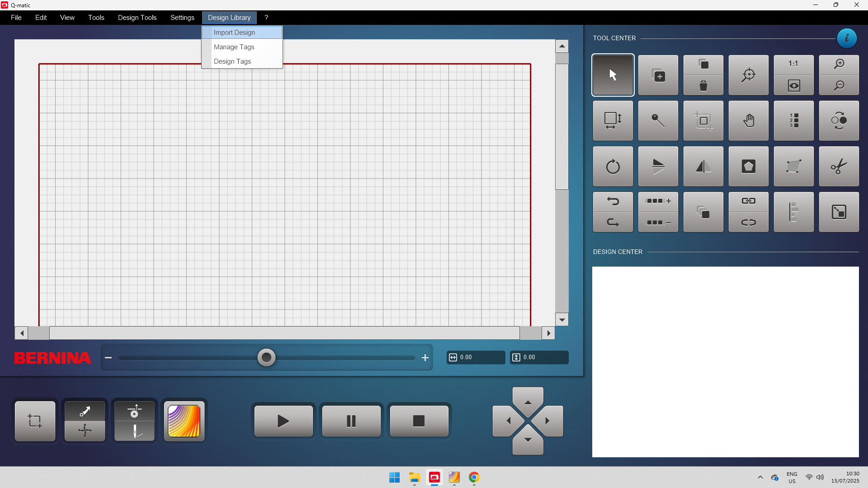Select the arrow pointer tool
The image size is (868, 488).
613,75
